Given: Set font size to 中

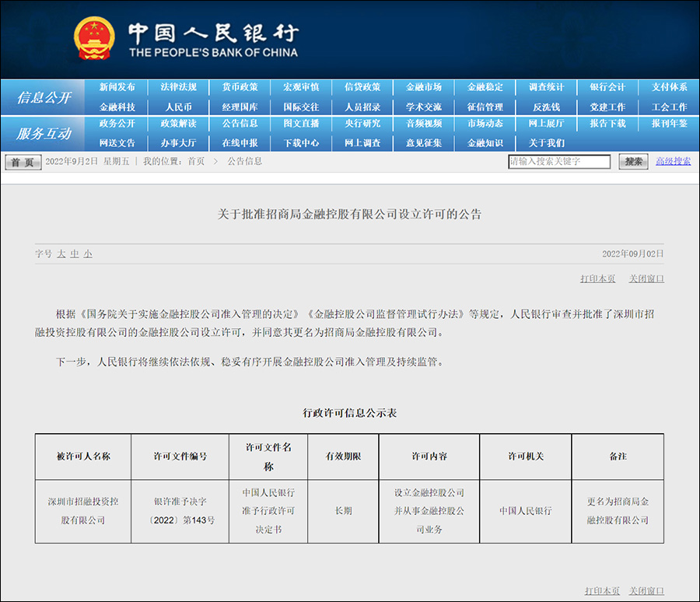Looking at the screenshot, I should tap(75, 254).
